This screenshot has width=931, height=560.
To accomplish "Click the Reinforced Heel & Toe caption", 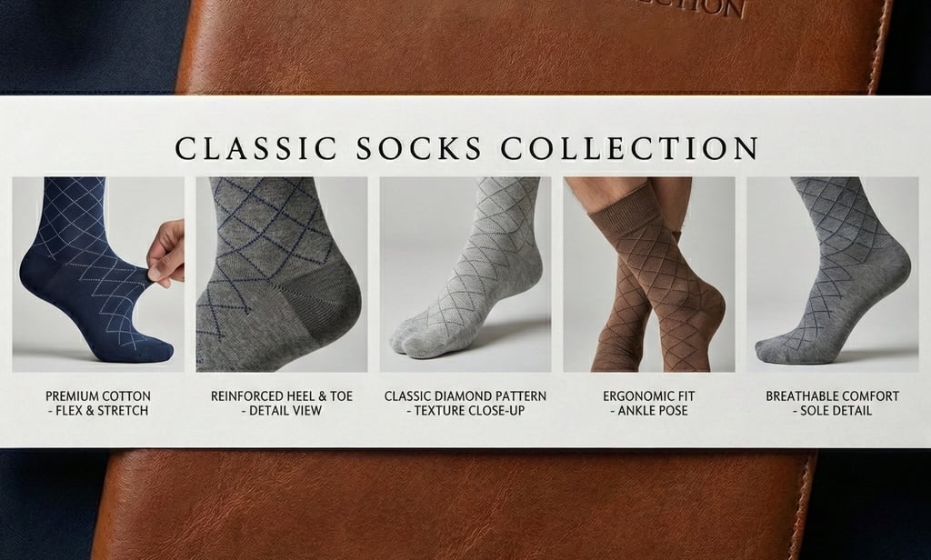I will pos(282,396).
